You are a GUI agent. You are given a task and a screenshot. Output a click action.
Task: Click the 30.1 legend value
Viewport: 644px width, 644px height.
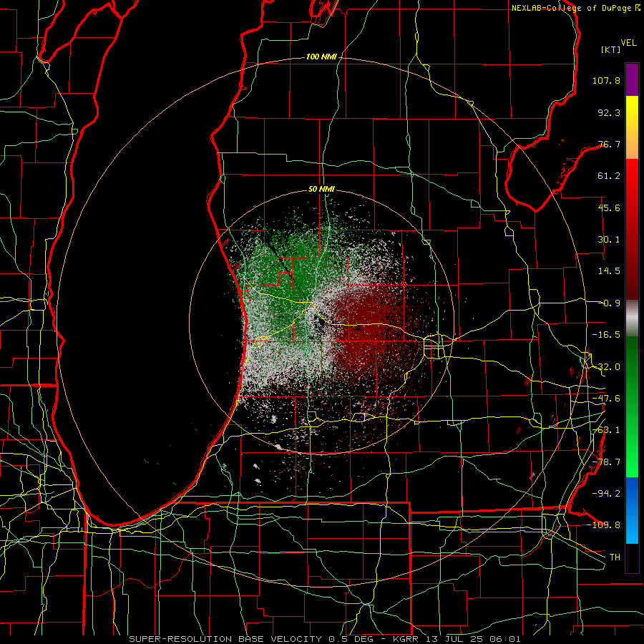click(609, 240)
